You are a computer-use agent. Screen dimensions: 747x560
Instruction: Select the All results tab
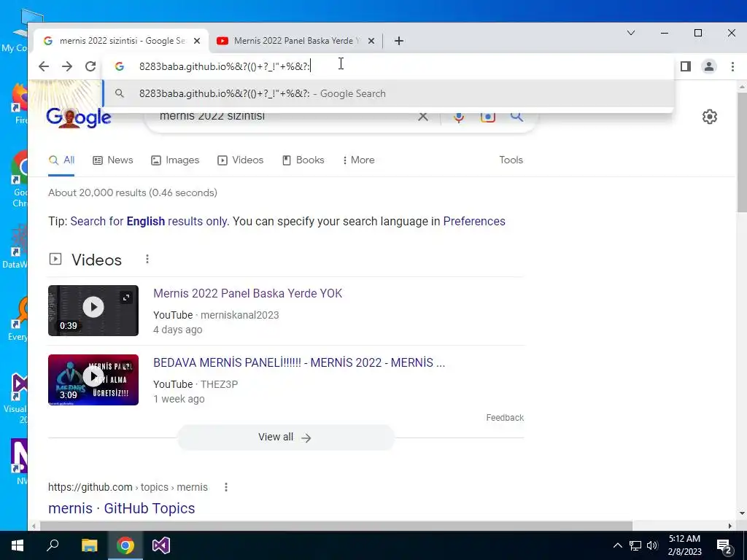61,160
